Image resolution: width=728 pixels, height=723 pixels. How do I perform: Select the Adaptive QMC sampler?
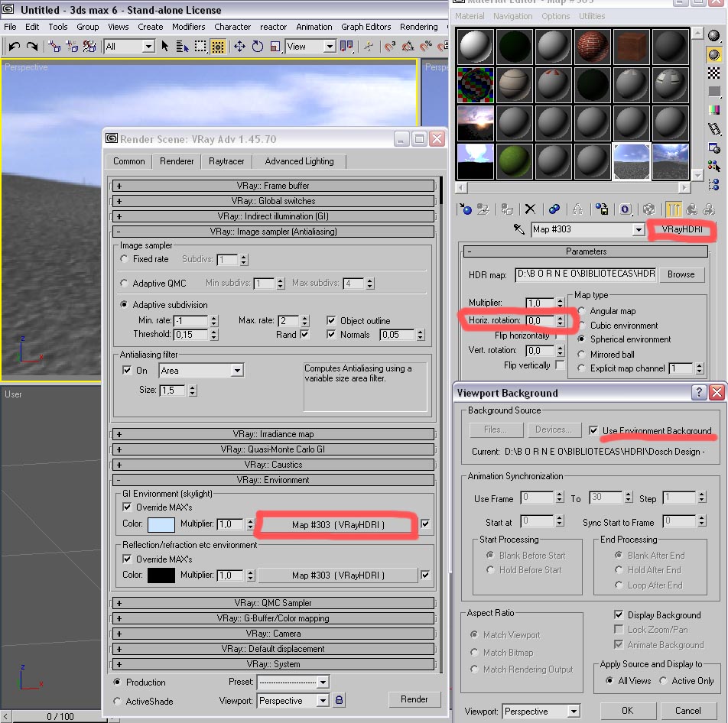point(124,283)
